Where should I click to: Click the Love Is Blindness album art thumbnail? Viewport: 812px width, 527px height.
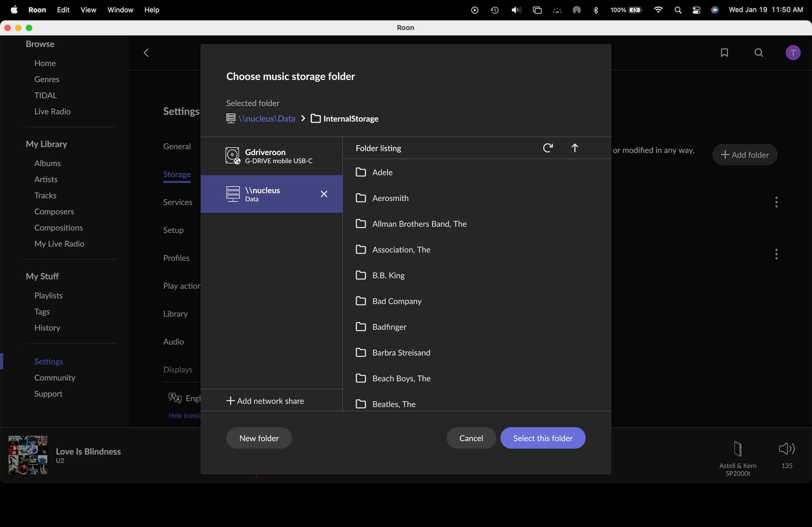click(28, 455)
